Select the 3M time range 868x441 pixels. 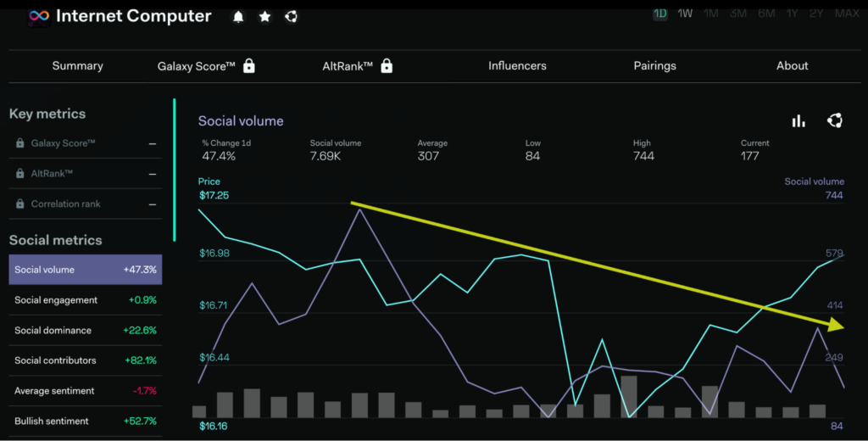tap(738, 14)
